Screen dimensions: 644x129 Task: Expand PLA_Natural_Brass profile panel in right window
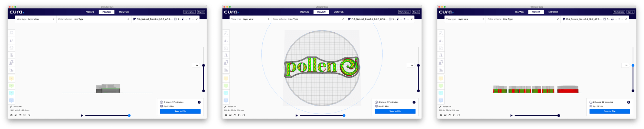tap(595, 19)
